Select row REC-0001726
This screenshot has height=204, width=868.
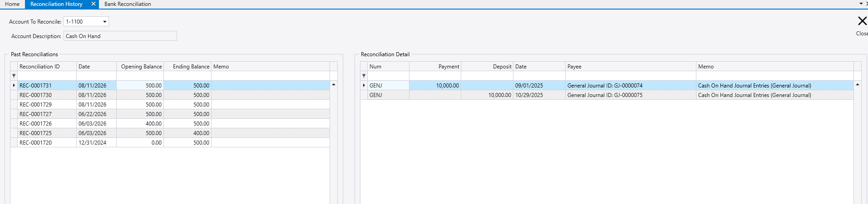point(170,123)
